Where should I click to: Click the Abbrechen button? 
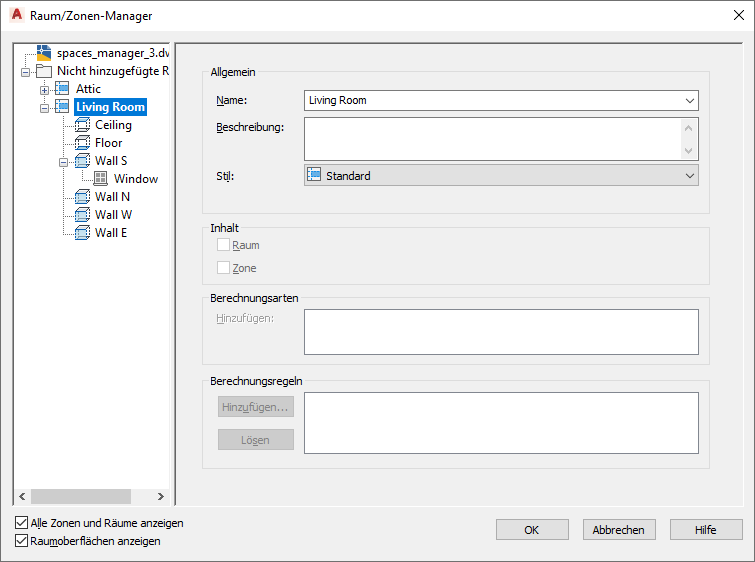tap(619, 530)
